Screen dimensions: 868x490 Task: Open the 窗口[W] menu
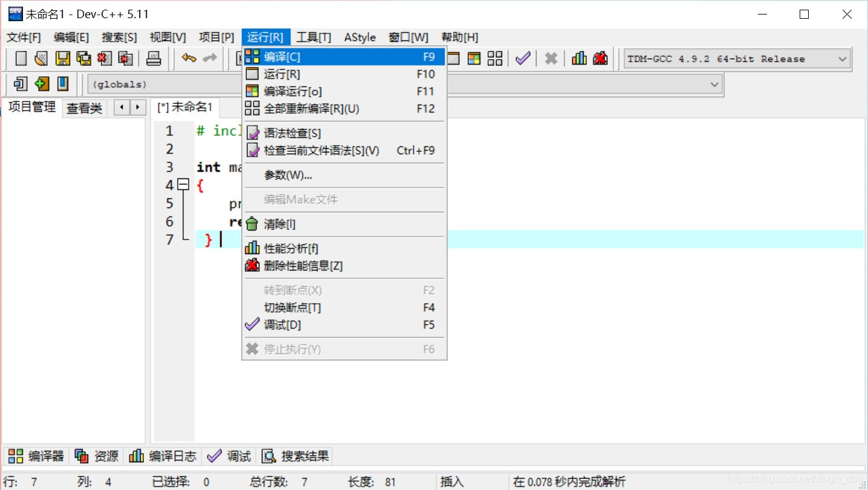tap(408, 38)
